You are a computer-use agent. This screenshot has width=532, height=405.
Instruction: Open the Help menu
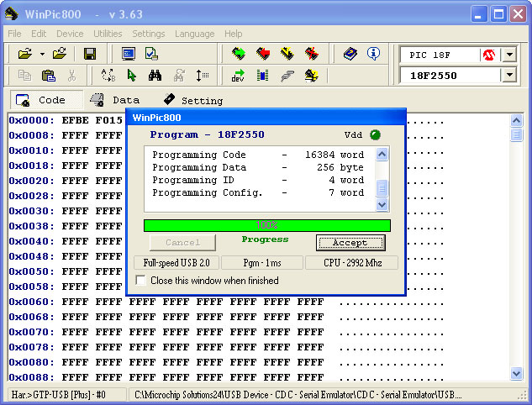[234, 34]
